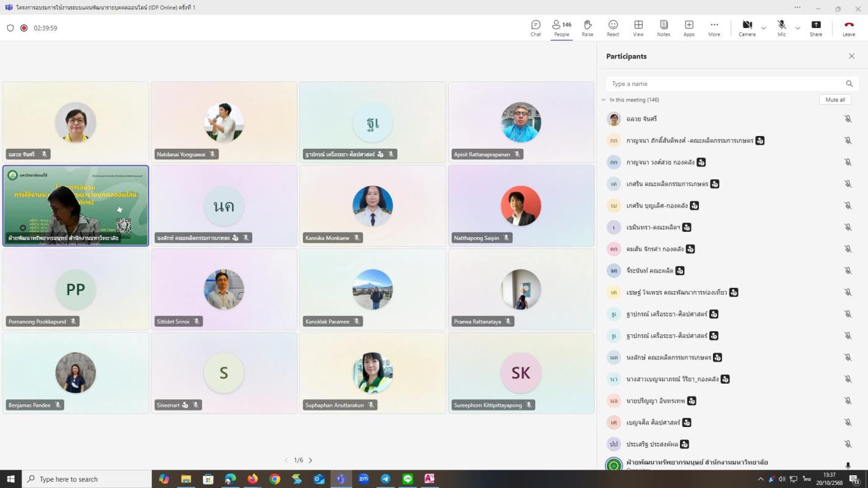The image size is (868, 488).
Task: Open the Mic options dropdown arrow
Action: [x=798, y=28]
